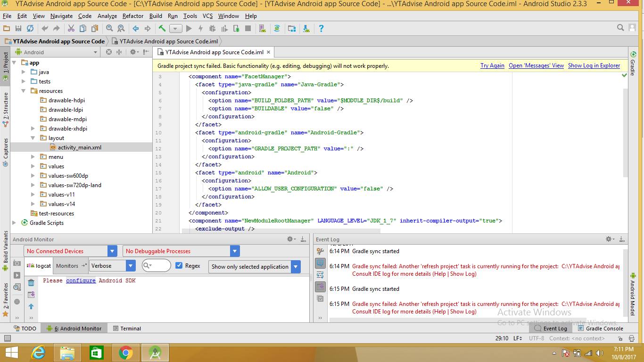This screenshot has width=644, height=362.
Task: Switch to the Terminal tool tab
Action: click(x=126, y=329)
